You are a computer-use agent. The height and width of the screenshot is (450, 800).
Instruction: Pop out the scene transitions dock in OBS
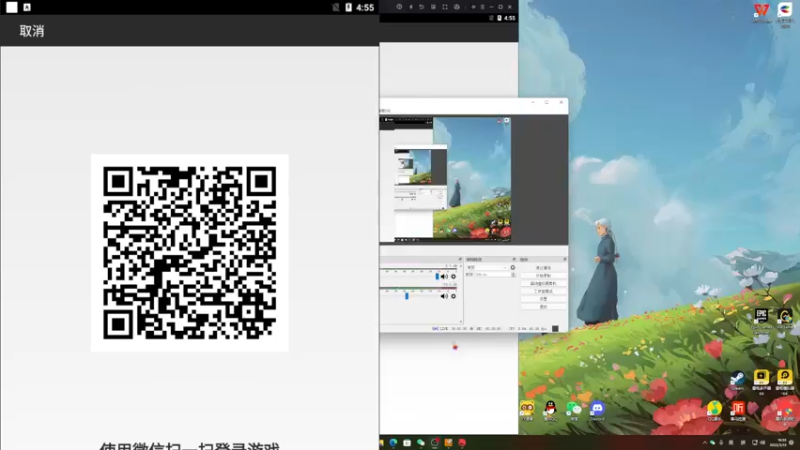tap(514, 259)
